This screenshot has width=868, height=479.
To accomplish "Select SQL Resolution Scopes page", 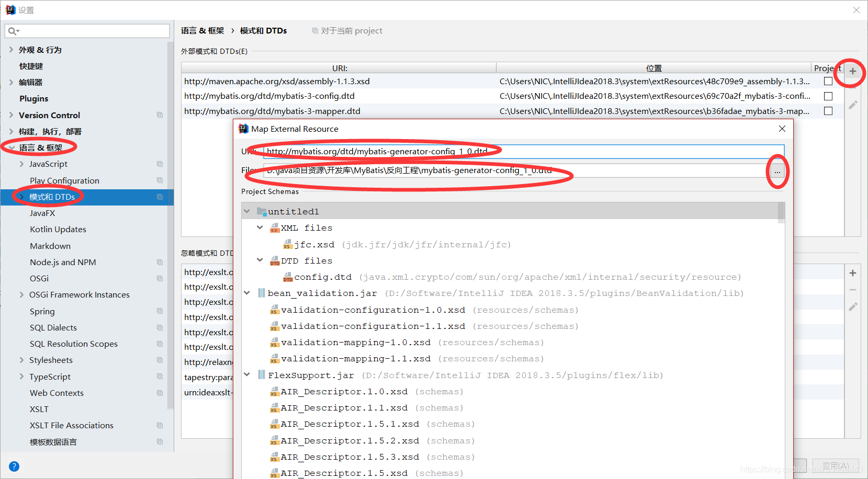I will [x=73, y=344].
